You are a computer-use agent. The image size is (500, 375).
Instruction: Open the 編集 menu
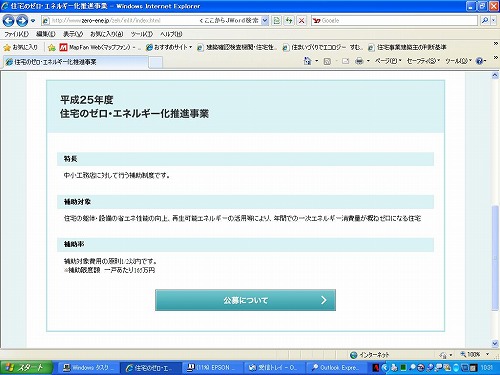coord(46,34)
